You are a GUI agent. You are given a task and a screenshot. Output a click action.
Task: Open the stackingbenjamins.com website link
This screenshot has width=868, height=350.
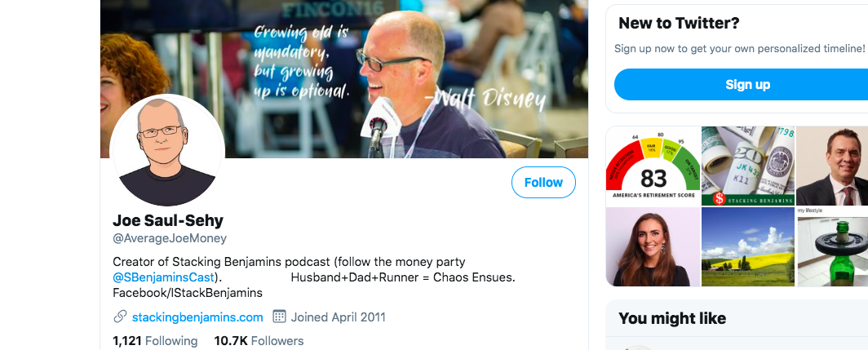(x=197, y=317)
